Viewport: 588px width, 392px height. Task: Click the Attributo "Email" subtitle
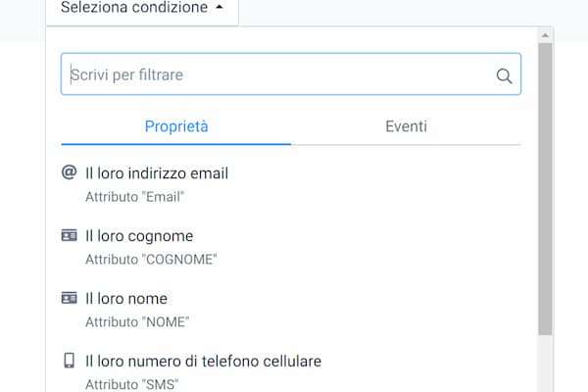pyautogui.click(x=135, y=196)
